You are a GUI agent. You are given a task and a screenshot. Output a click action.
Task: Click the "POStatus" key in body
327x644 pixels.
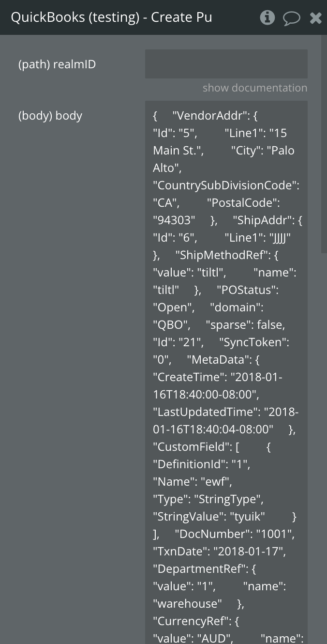(248, 290)
